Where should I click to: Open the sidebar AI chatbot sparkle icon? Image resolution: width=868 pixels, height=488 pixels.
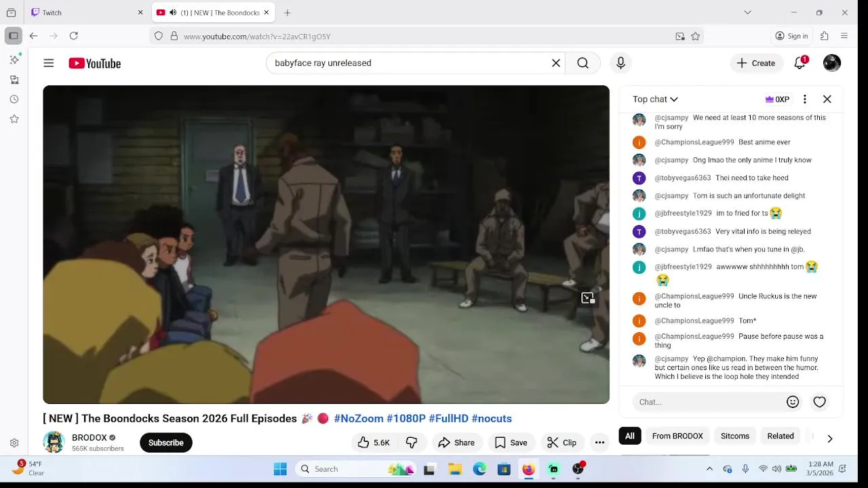click(14, 60)
